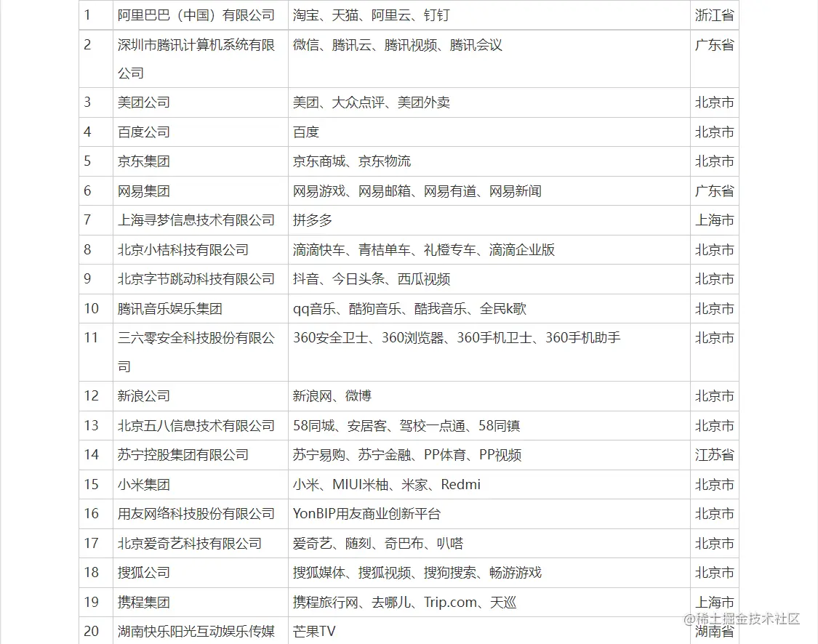Select 网易游戏、网易邮箱、网易有道、网易新闻 cell
This screenshot has width=818, height=644.
489,191
